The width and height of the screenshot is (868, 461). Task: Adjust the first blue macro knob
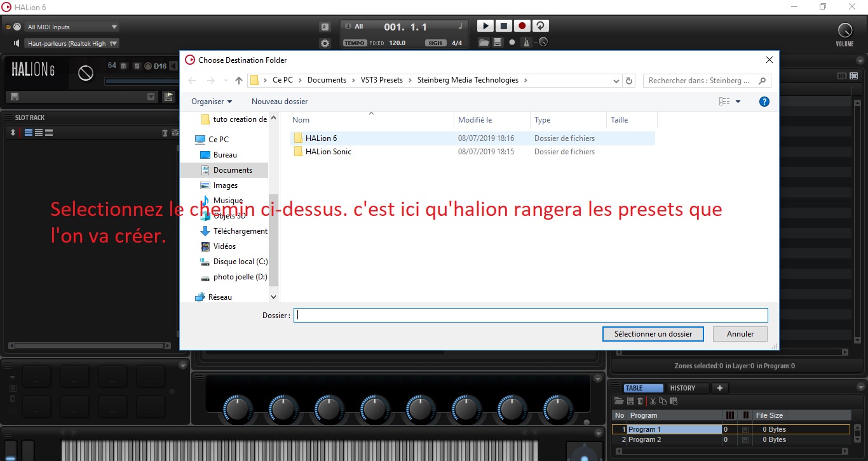click(x=237, y=409)
